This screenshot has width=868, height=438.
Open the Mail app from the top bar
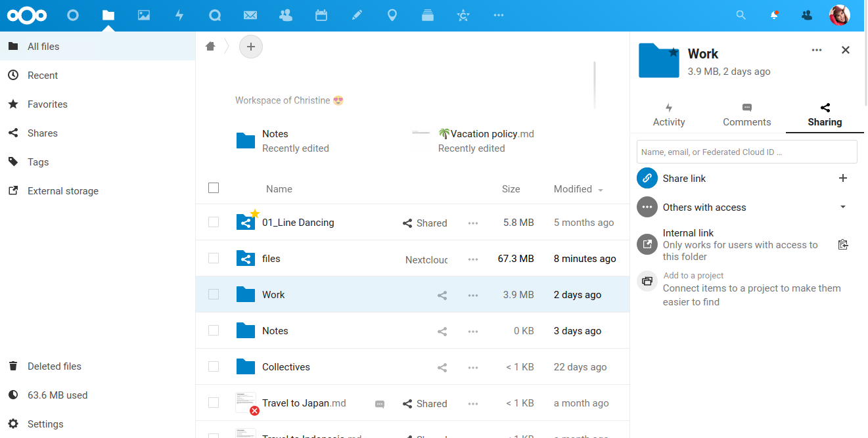(250, 14)
